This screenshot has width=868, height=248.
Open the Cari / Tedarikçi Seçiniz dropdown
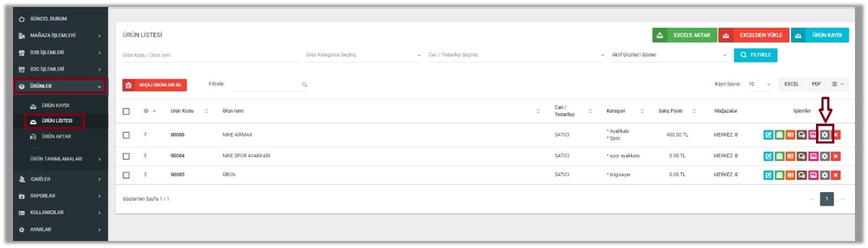tap(516, 55)
